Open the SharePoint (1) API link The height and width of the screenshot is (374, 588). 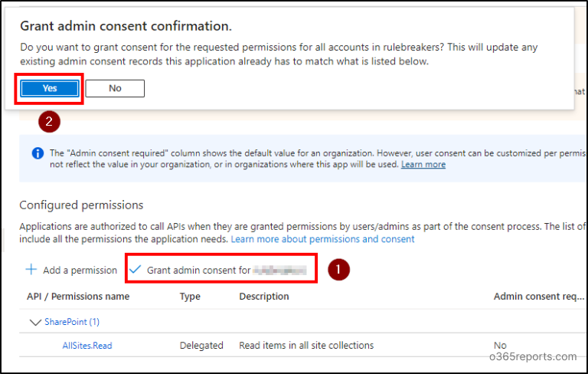[x=72, y=322]
